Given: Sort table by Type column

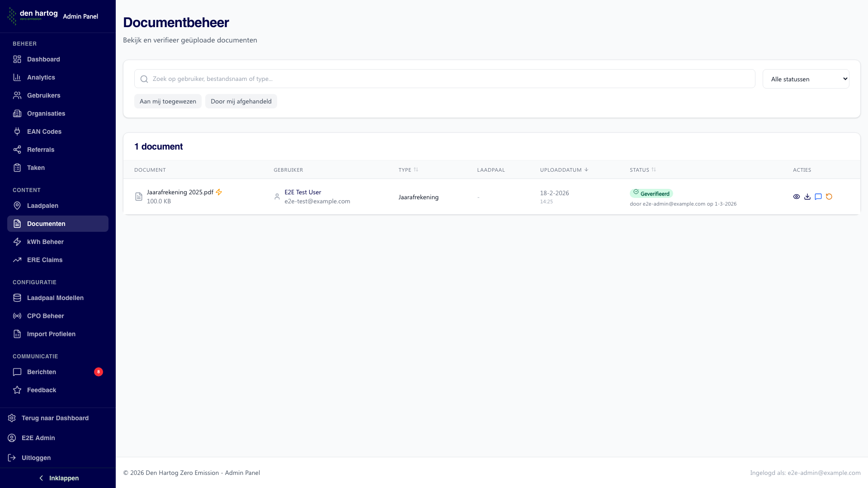Looking at the screenshot, I should click(x=408, y=170).
